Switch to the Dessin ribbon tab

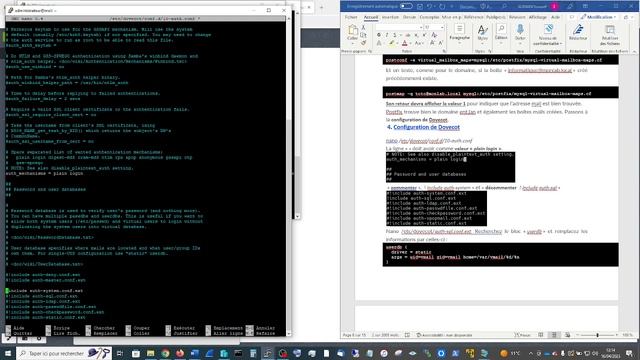[x=409, y=17]
